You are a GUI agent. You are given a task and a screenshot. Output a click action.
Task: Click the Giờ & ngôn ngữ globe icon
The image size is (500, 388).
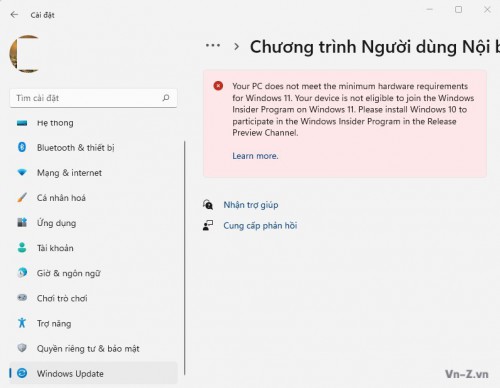coord(22,273)
